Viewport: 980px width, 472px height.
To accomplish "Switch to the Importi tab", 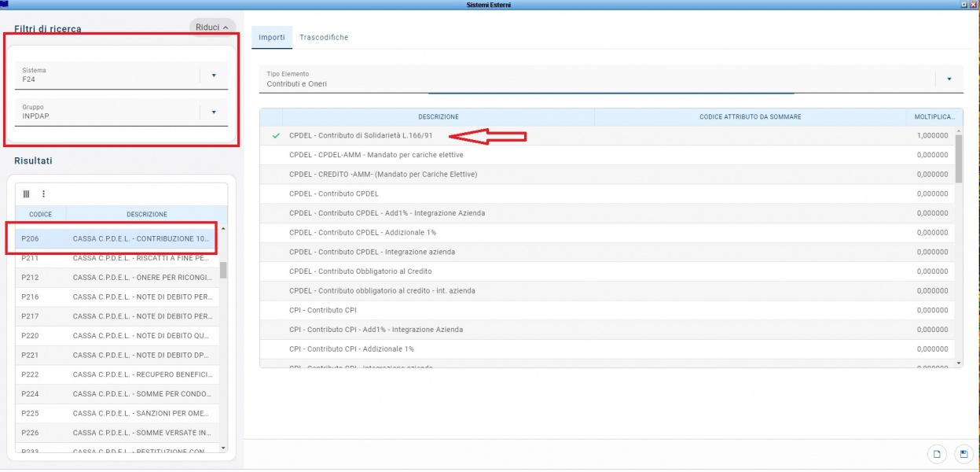I will 271,37.
